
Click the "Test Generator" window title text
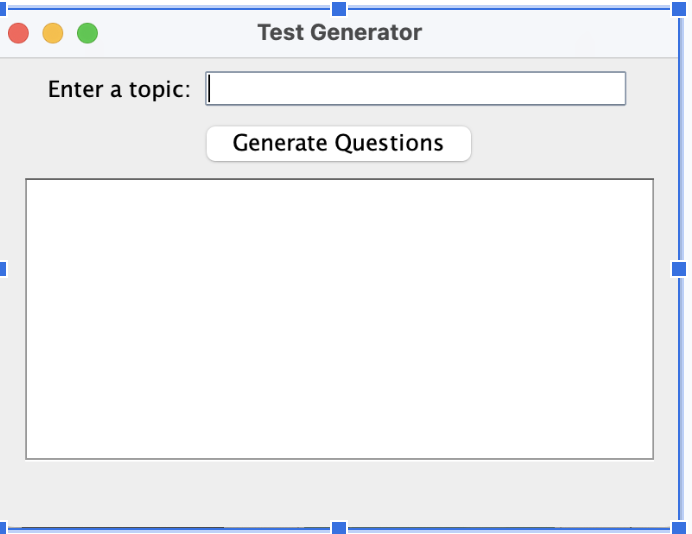339,32
